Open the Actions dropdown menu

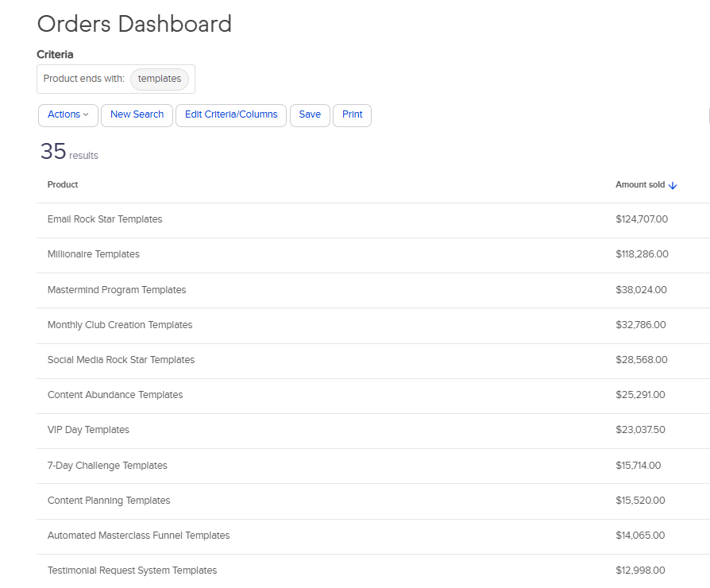(x=68, y=114)
